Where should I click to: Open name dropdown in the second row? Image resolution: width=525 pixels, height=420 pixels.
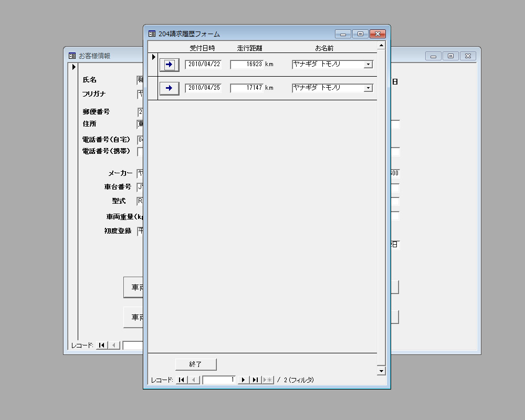368,88
